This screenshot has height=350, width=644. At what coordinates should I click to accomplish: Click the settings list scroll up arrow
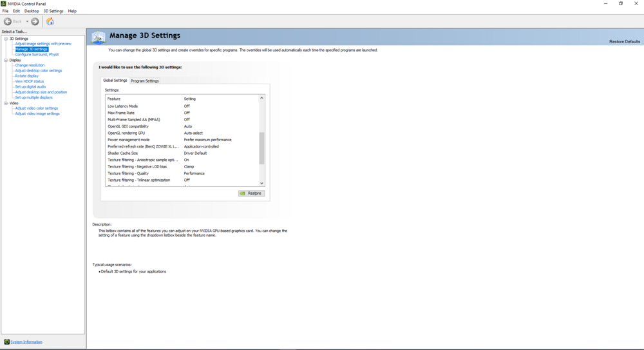[261, 98]
